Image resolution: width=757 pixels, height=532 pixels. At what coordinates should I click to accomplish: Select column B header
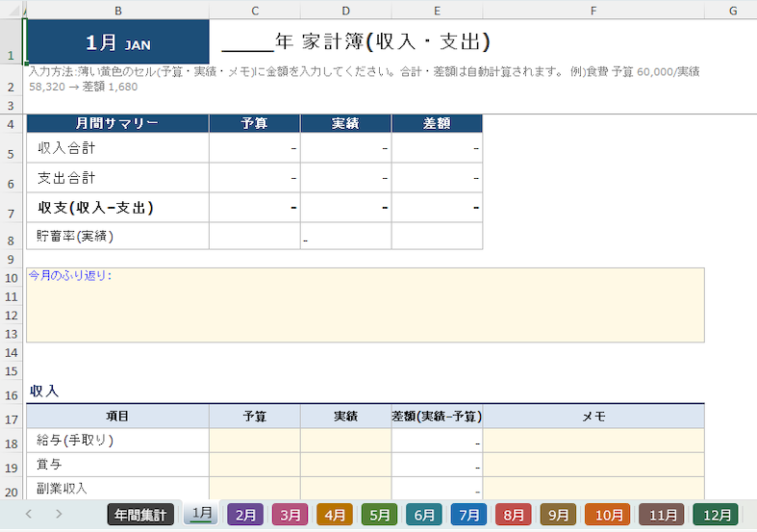pos(117,11)
